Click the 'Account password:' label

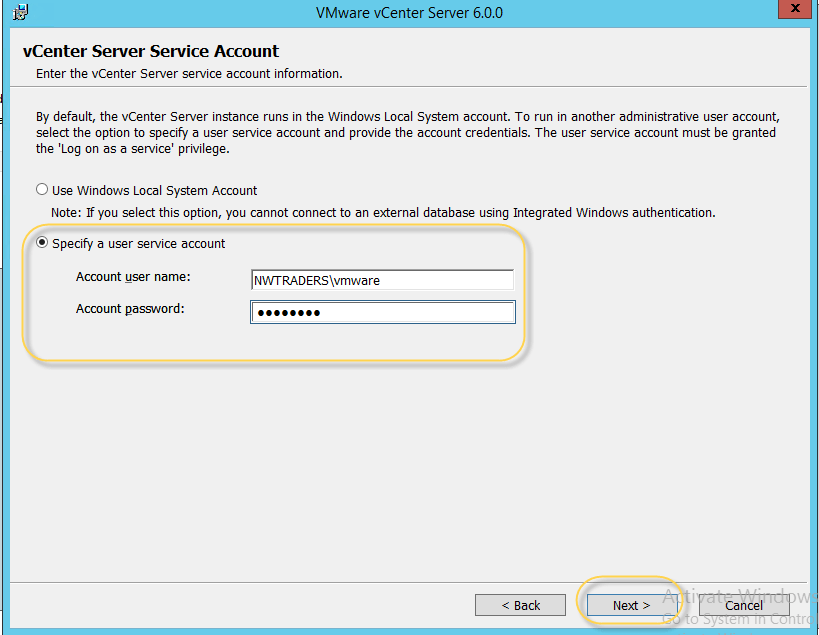(x=130, y=309)
